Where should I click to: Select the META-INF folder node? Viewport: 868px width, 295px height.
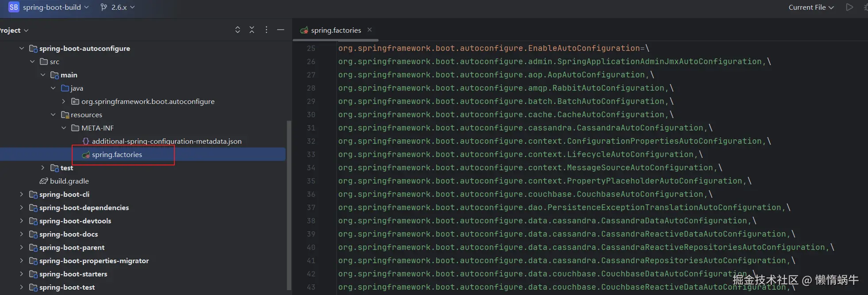pos(97,128)
